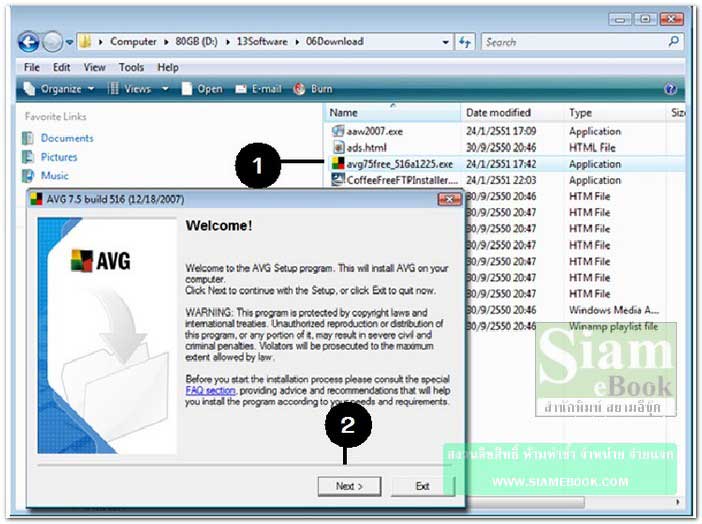The height and width of the screenshot is (524, 702).
Task: Open Music in Favorite Links
Action: tap(55, 176)
